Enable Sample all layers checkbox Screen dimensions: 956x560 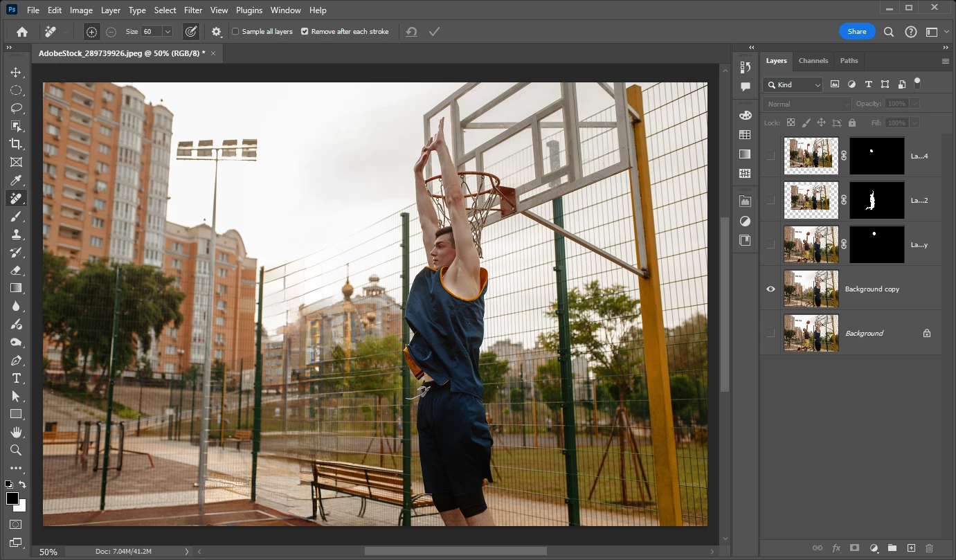(235, 32)
